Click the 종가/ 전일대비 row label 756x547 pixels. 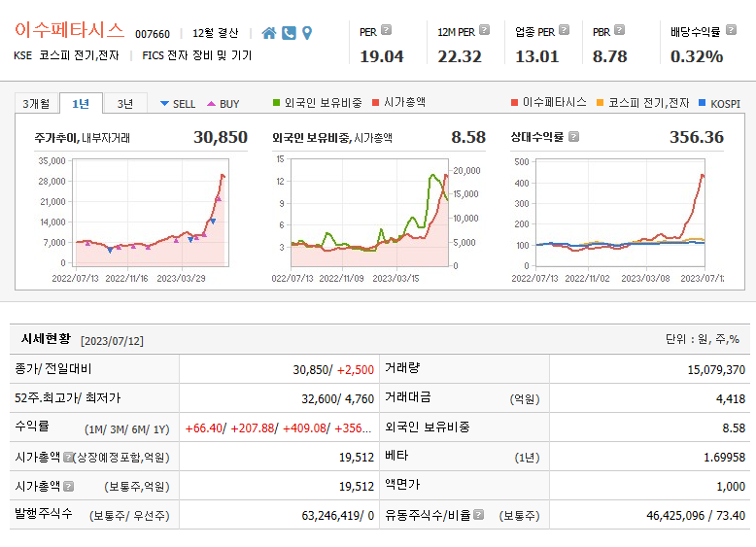[53, 368]
